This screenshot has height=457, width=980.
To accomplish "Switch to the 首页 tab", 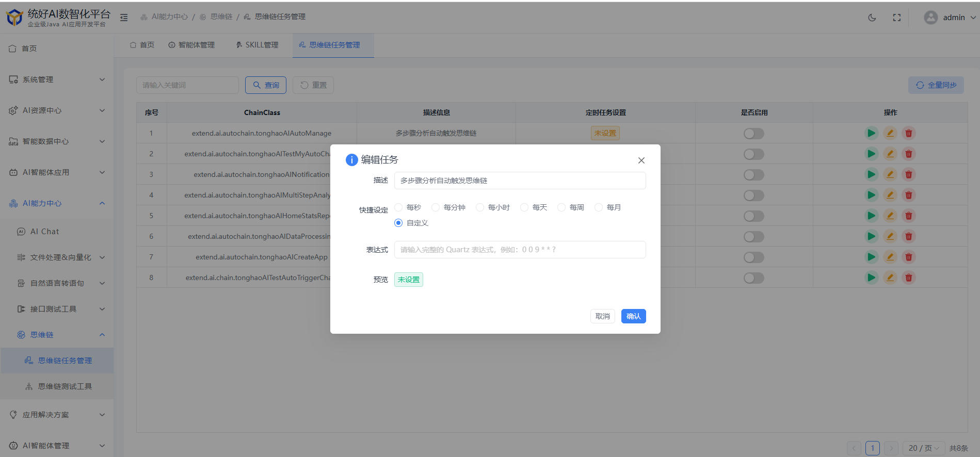I will click(x=142, y=45).
